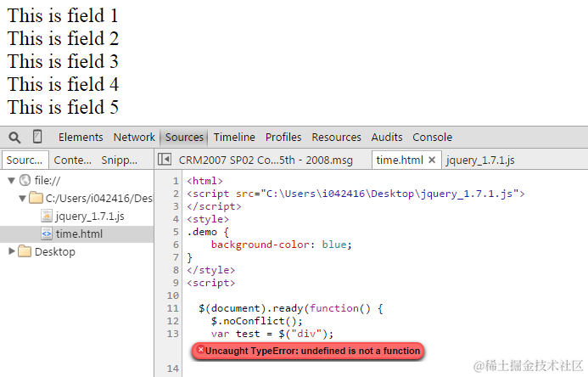Click line number 1 gutter
Viewport: 588px width, 377px height.
tap(176, 181)
